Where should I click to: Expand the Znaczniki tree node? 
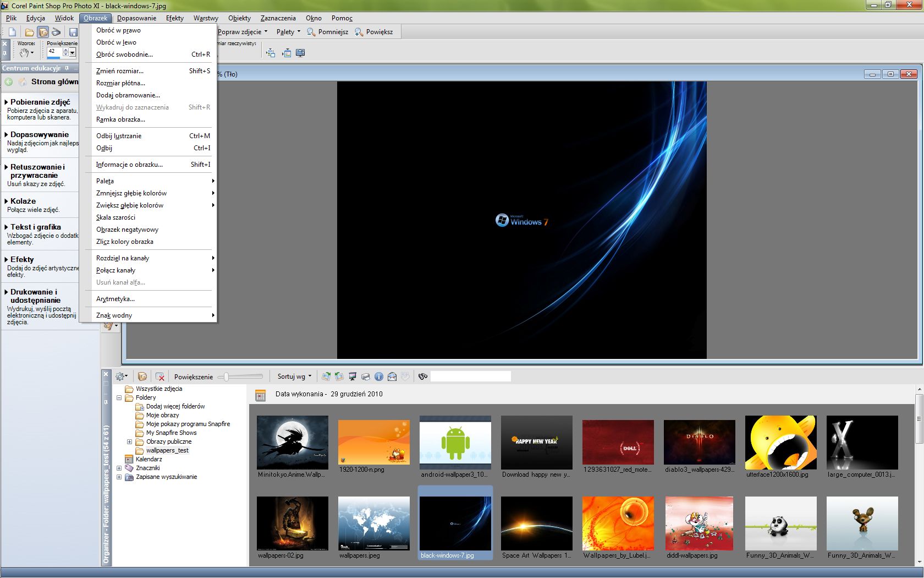[119, 468]
